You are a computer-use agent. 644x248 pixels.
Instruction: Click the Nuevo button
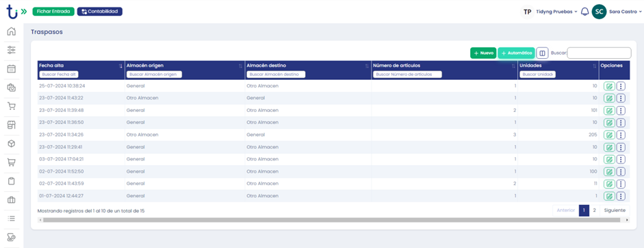coord(483,53)
